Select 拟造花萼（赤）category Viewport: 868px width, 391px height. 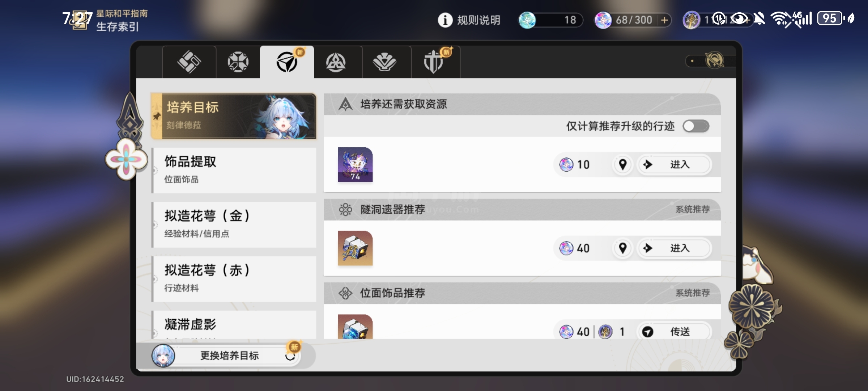click(234, 279)
